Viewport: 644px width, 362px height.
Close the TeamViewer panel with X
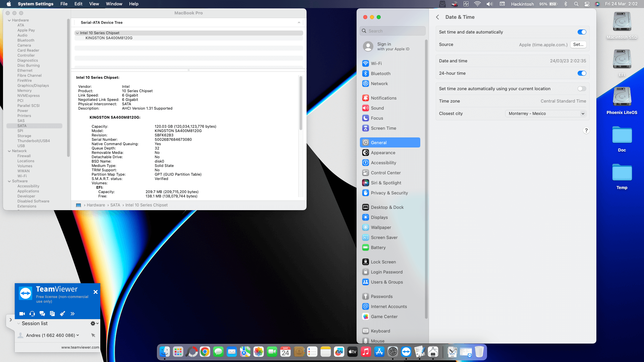pyautogui.click(x=96, y=292)
